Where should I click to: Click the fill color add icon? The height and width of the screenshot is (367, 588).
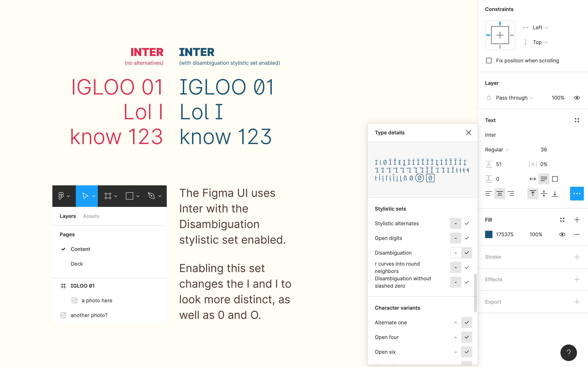[577, 220]
